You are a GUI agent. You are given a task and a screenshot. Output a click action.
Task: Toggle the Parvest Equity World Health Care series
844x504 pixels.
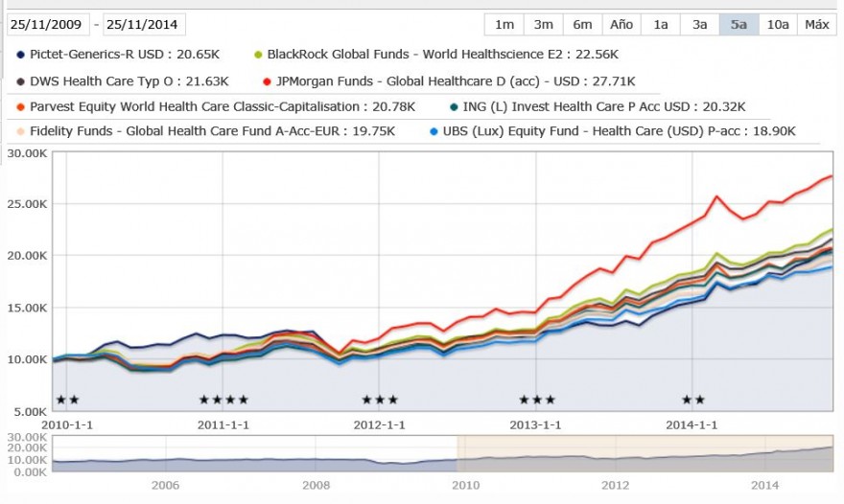tap(216, 106)
